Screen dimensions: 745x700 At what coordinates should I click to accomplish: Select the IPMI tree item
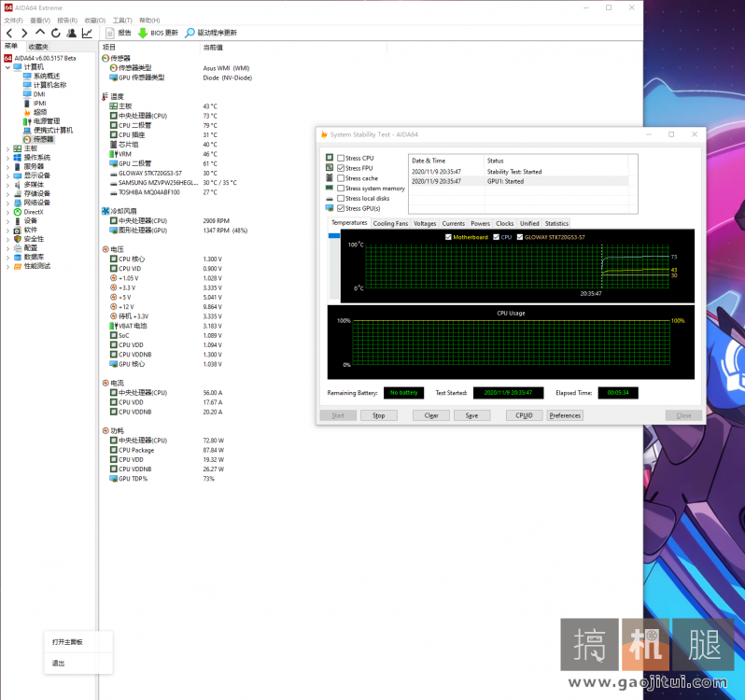tap(35, 103)
